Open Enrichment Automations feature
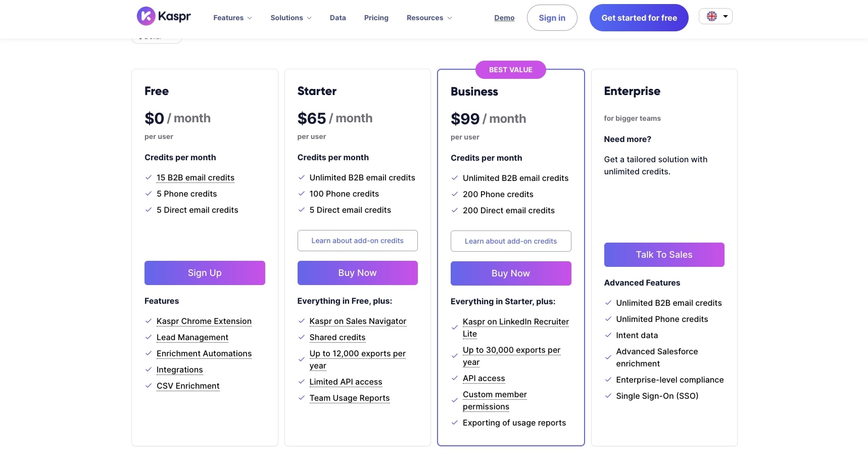 pos(204,353)
